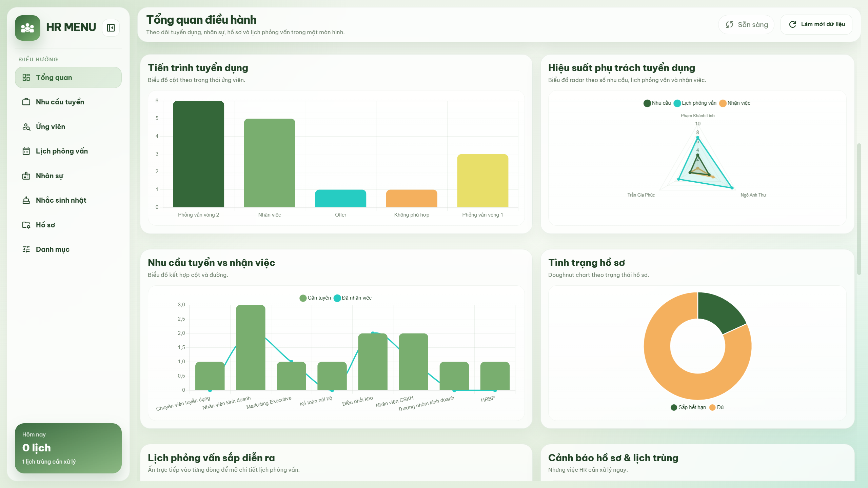Click the Sẵn sàng status button
Image resolution: width=868 pixels, height=488 pixels.
pyautogui.click(x=746, y=24)
